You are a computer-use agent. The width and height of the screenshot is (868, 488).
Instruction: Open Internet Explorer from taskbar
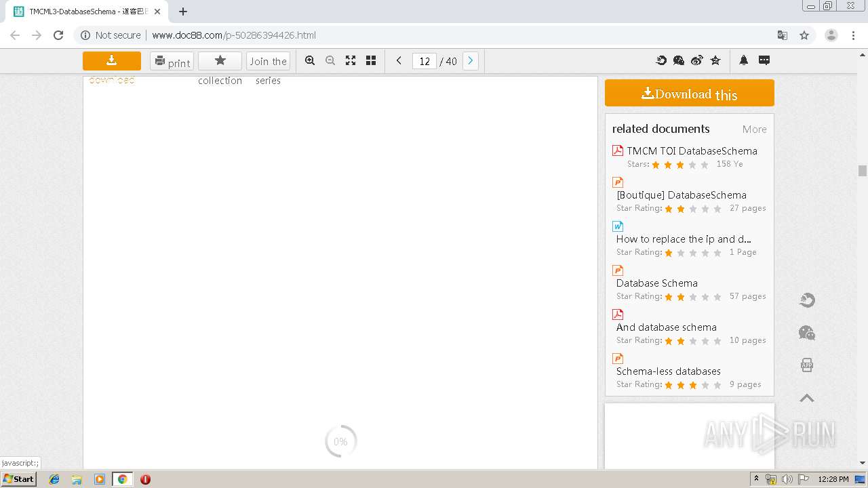(x=54, y=479)
